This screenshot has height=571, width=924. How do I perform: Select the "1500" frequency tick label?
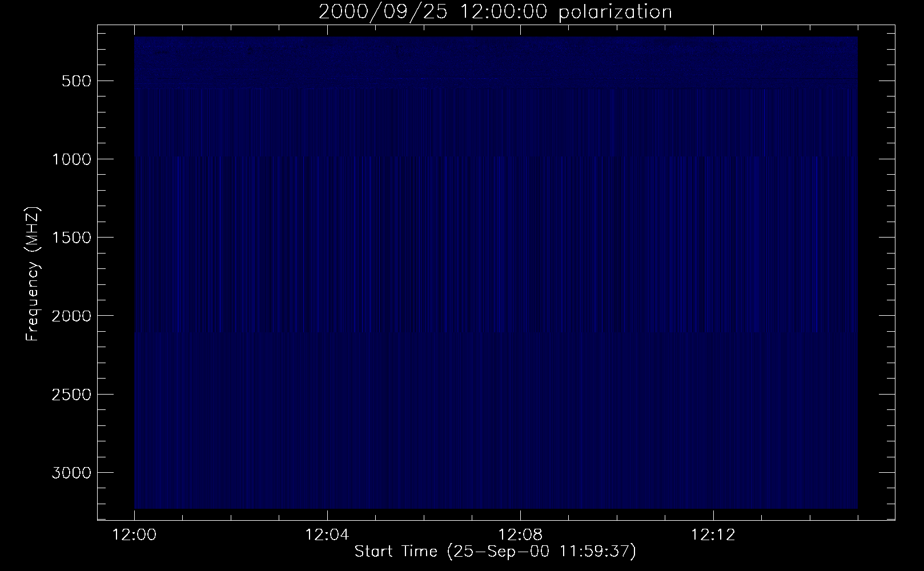72,238
